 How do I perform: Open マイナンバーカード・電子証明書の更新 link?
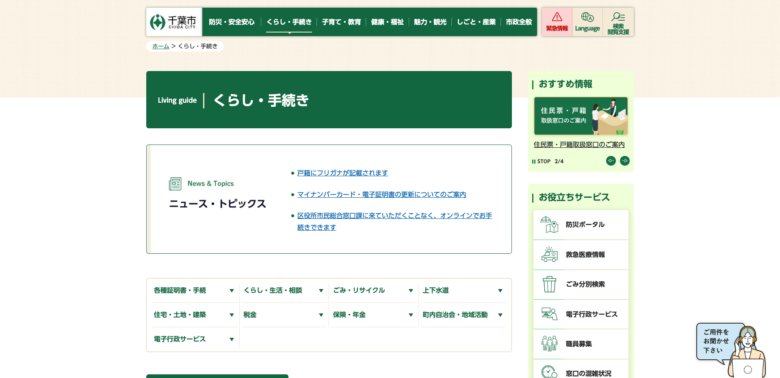point(382,194)
